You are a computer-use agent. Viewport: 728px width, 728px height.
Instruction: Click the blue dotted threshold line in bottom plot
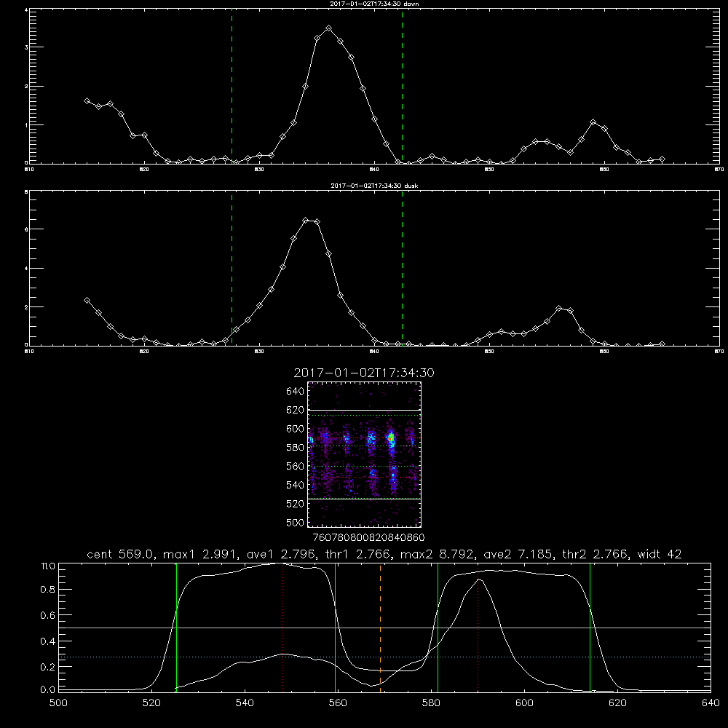pos(385,657)
